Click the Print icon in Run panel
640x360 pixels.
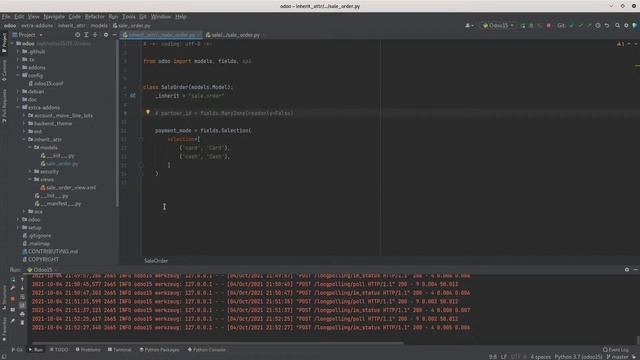22,314
